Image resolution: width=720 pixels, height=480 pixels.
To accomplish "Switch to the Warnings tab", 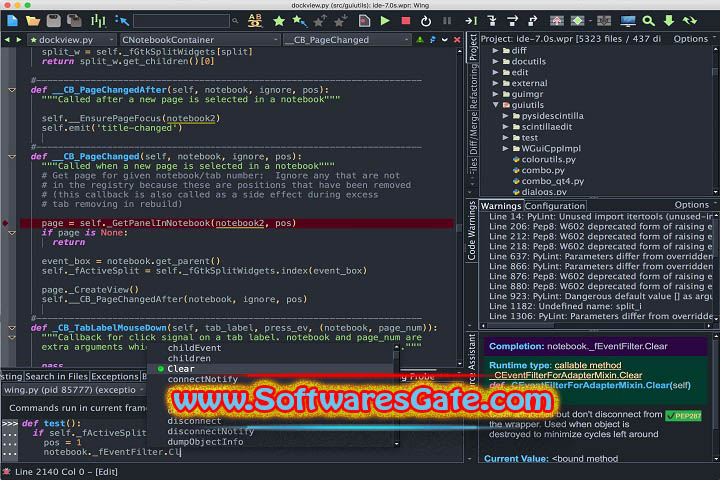I will [x=501, y=206].
